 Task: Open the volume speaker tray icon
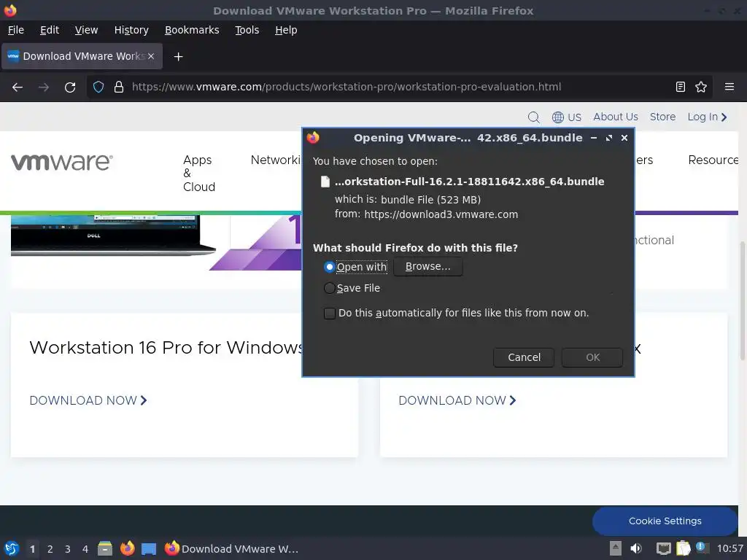tap(636, 548)
